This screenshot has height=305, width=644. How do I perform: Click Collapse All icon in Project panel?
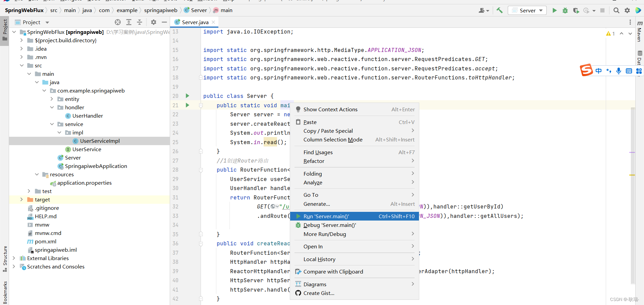[140, 22]
